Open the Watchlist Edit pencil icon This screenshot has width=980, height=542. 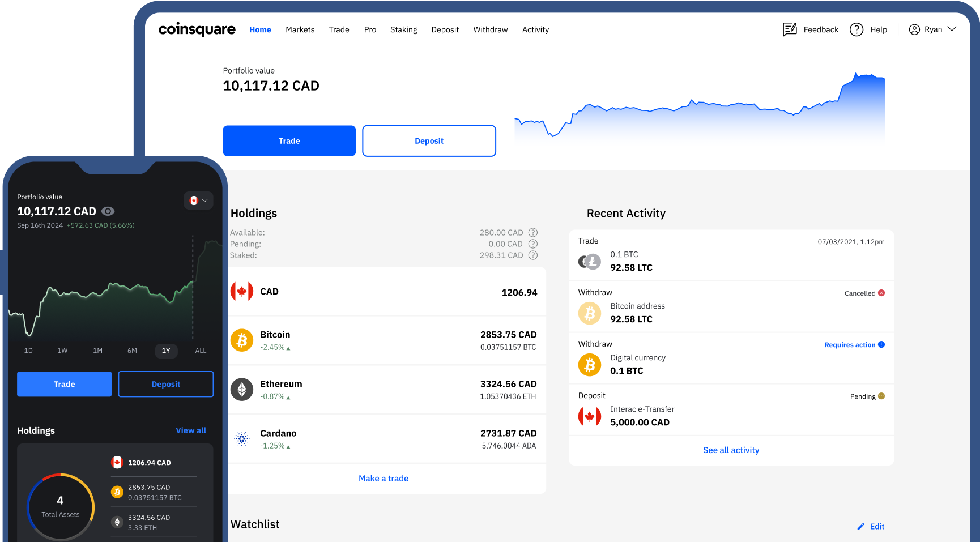point(861,526)
